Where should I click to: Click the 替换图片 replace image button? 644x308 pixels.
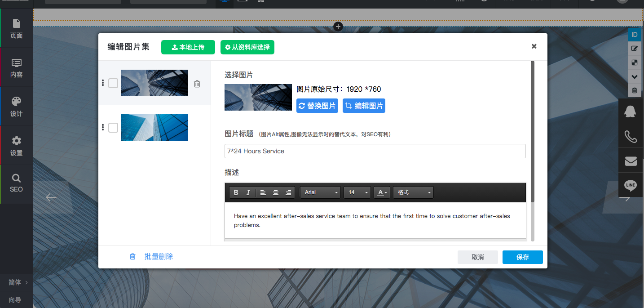[x=317, y=106]
